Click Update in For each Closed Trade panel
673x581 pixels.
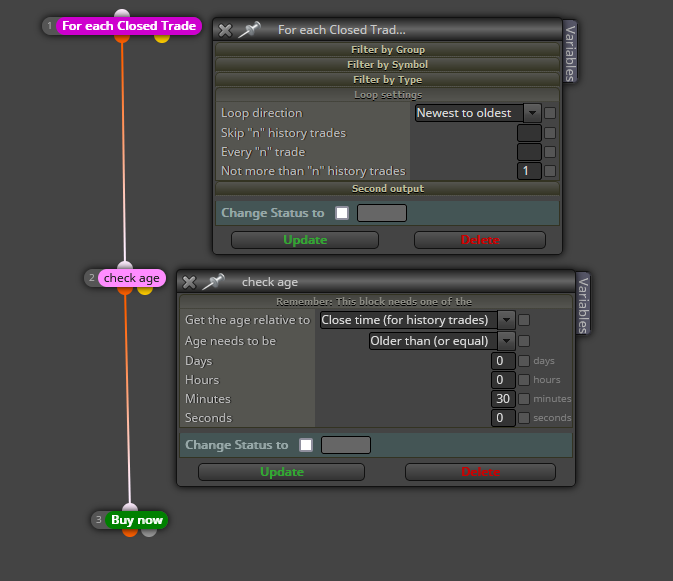[305, 240]
